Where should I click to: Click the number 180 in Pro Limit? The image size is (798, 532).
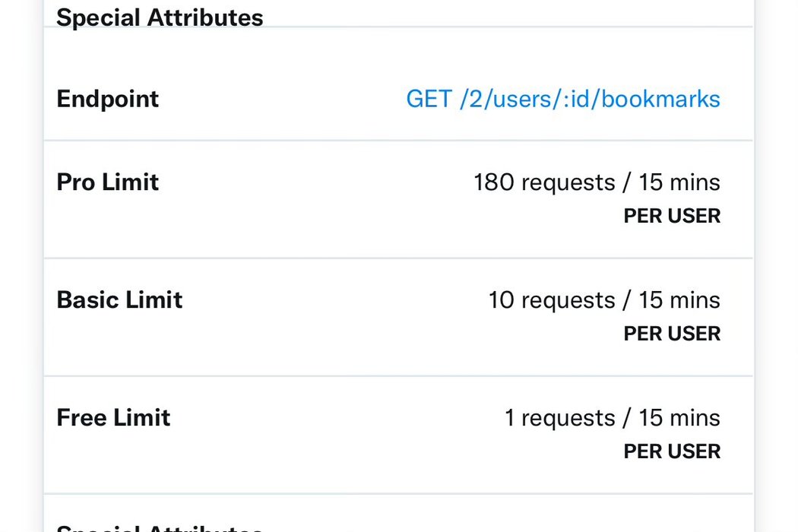494,182
